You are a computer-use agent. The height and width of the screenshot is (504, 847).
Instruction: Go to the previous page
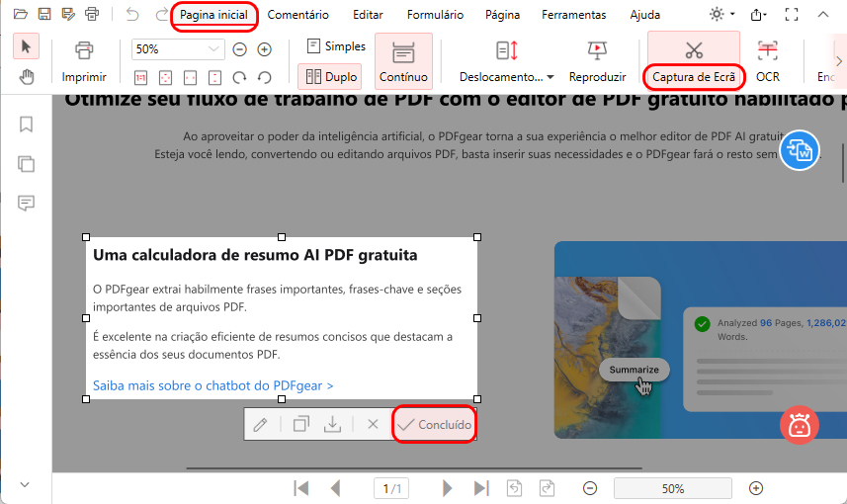[x=335, y=488]
